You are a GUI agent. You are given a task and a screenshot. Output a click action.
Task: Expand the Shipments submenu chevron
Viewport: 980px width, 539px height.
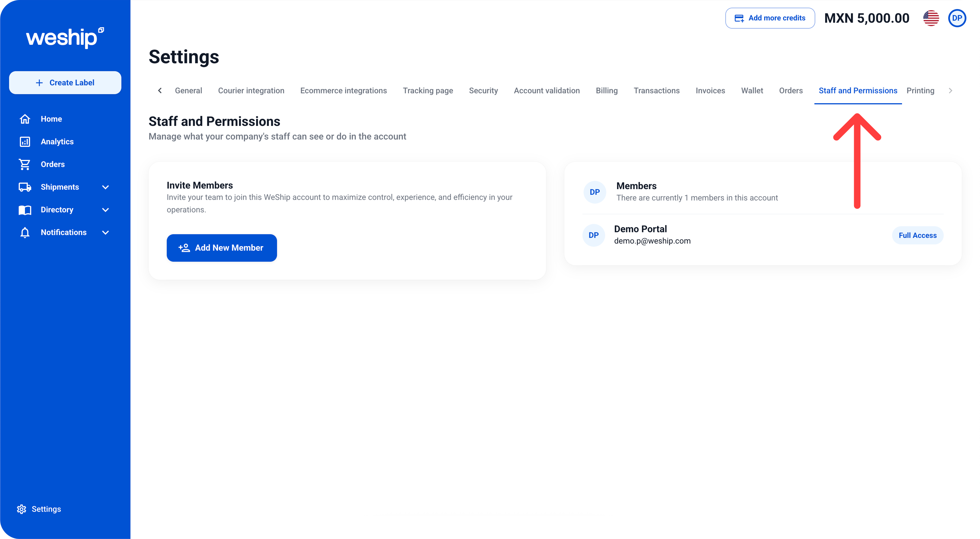pyautogui.click(x=106, y=187)
